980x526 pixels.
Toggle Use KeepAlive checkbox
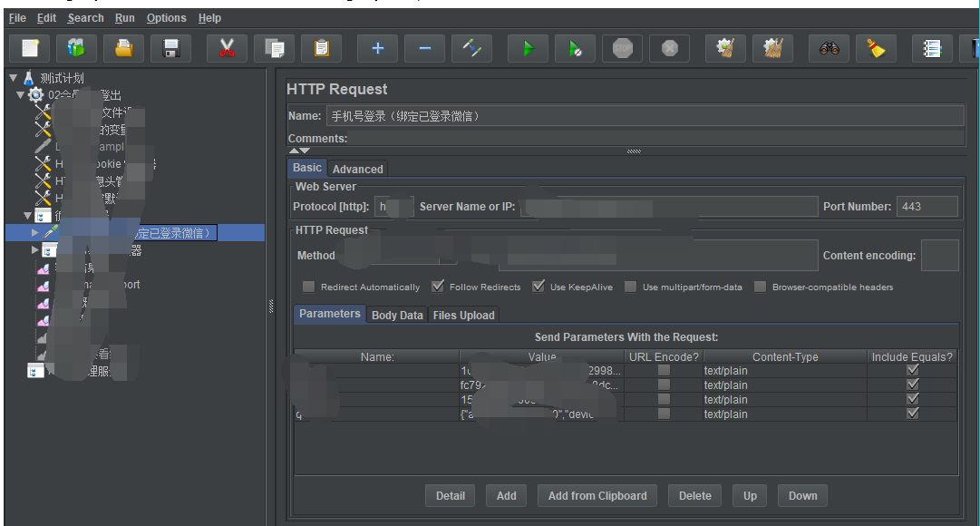(x=539, y=287)
